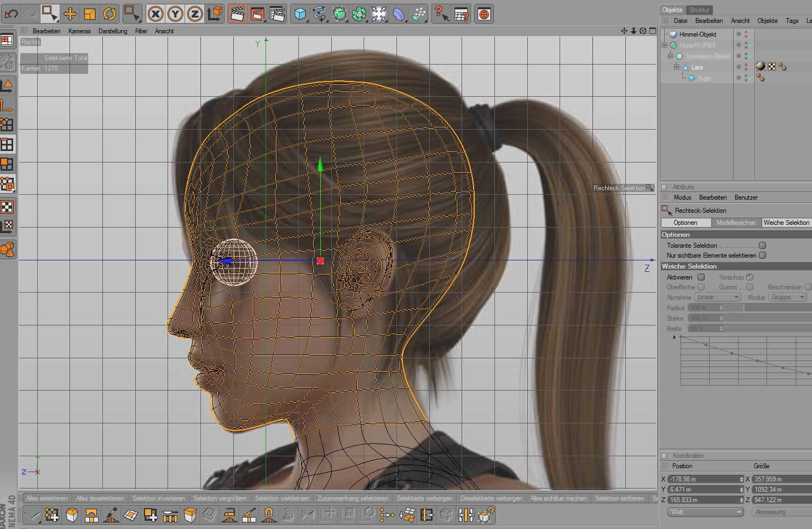Click Zusammenhang selektieren
The height and width of the screenshot is (529, 812).
(353, 498)
